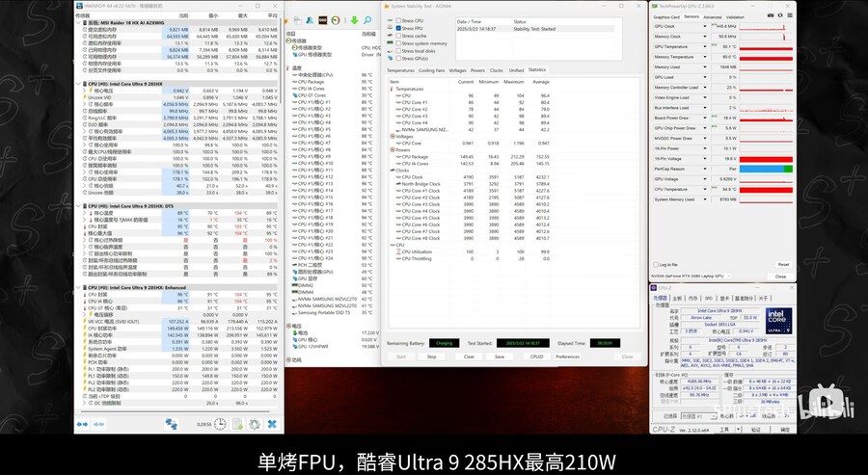Close HWiNFO sensors with blue X icon
Viewport: 868px width, 475px height.
click(x=272, y=424)
